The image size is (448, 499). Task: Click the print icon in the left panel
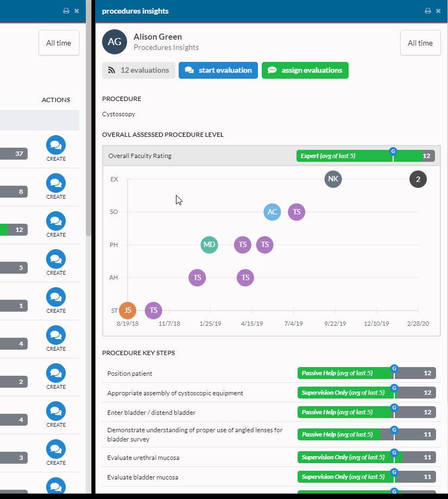click(x=66, y=11)
